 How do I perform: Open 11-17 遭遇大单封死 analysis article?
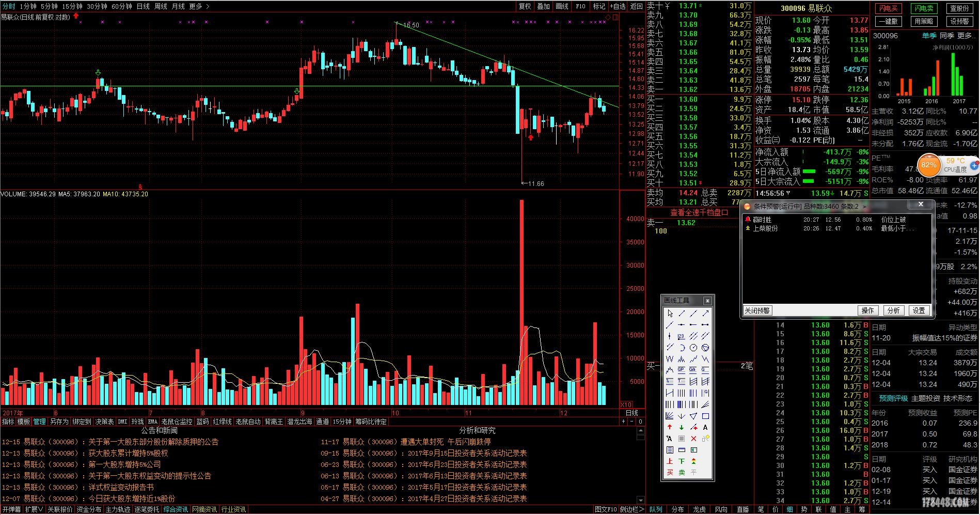click(406, 442)
